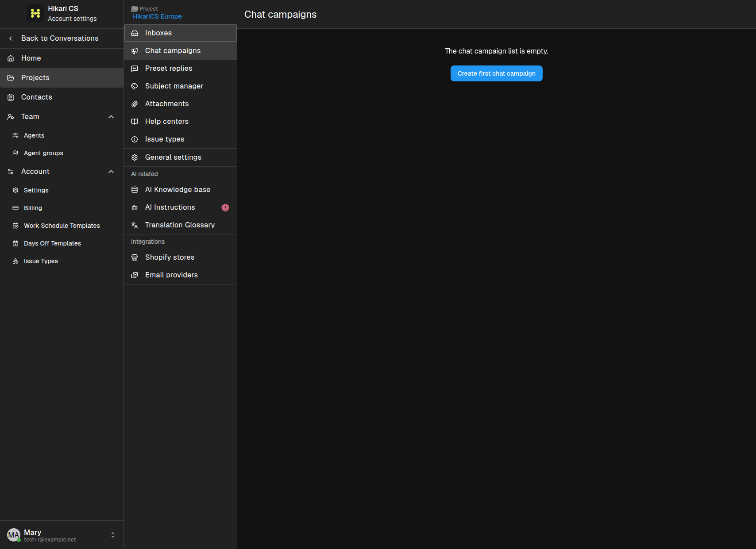Screen dimensions: 756x549
Task: Click the Attachments paperclip icon
Action: (135, 104)
